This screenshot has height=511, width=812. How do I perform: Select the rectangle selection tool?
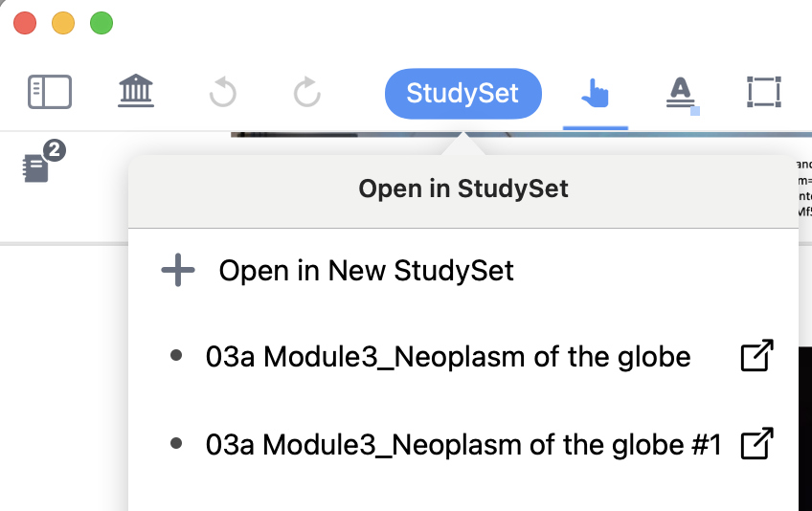click(x=763, y=93)
